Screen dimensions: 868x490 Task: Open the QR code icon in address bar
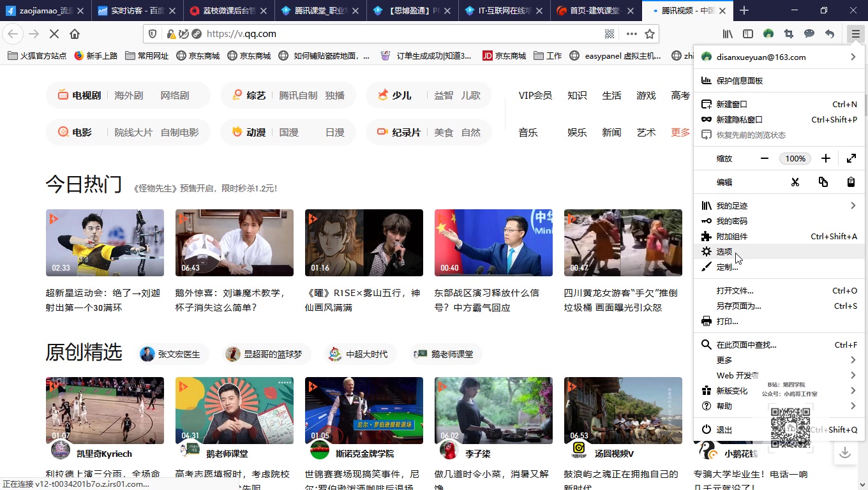[610, 34]
